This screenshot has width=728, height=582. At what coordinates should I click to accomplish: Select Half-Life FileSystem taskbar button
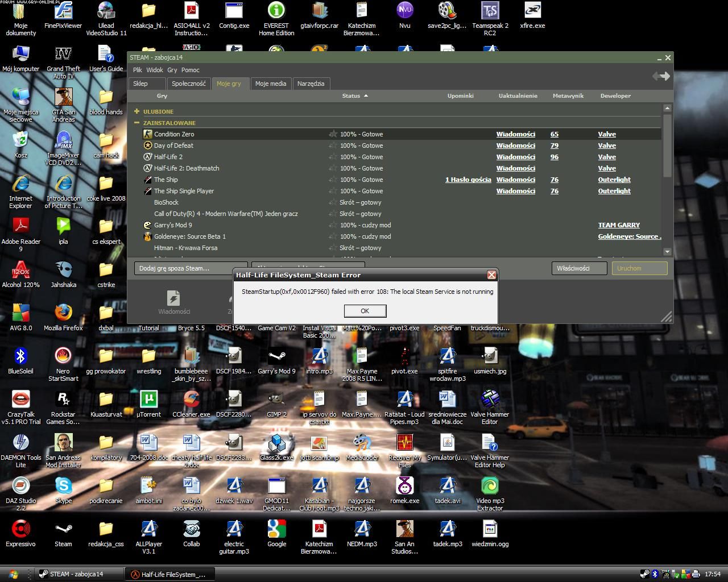click(x=168, y=574)
